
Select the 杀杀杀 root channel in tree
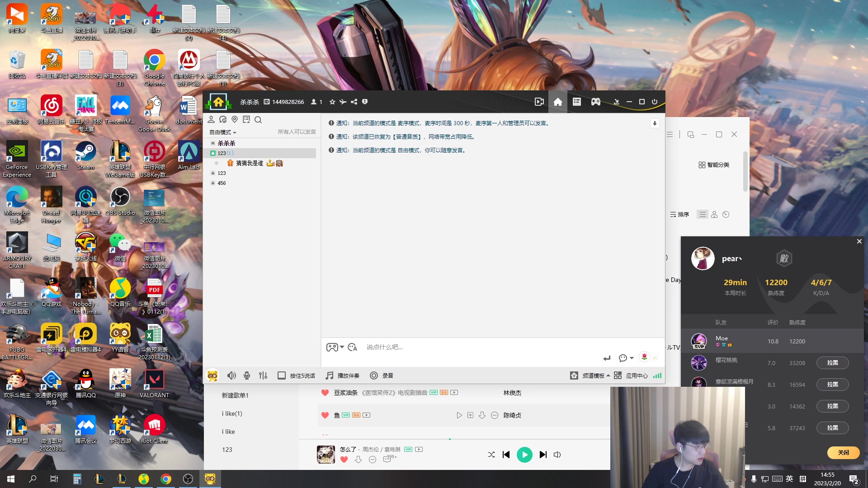coord(226,143)
